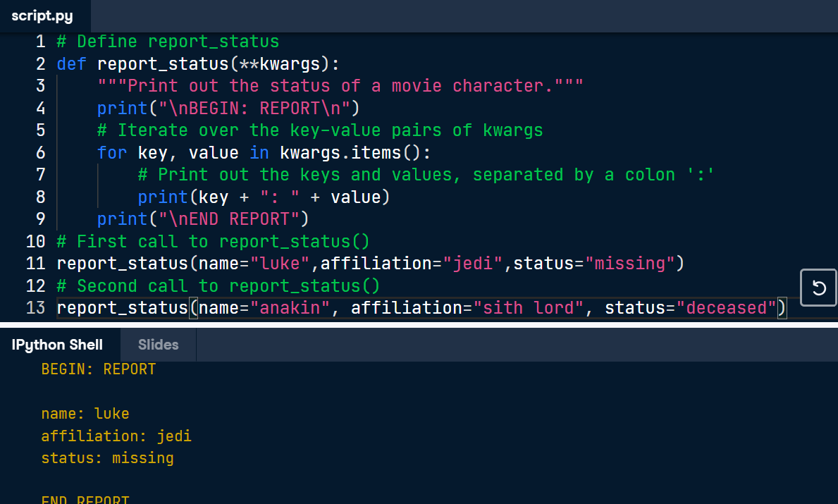Image resolution: width=838 pixels, height=504 pixels.
Task: Click the '# Second call to report_status()' comment
Action: coord(218,286)
